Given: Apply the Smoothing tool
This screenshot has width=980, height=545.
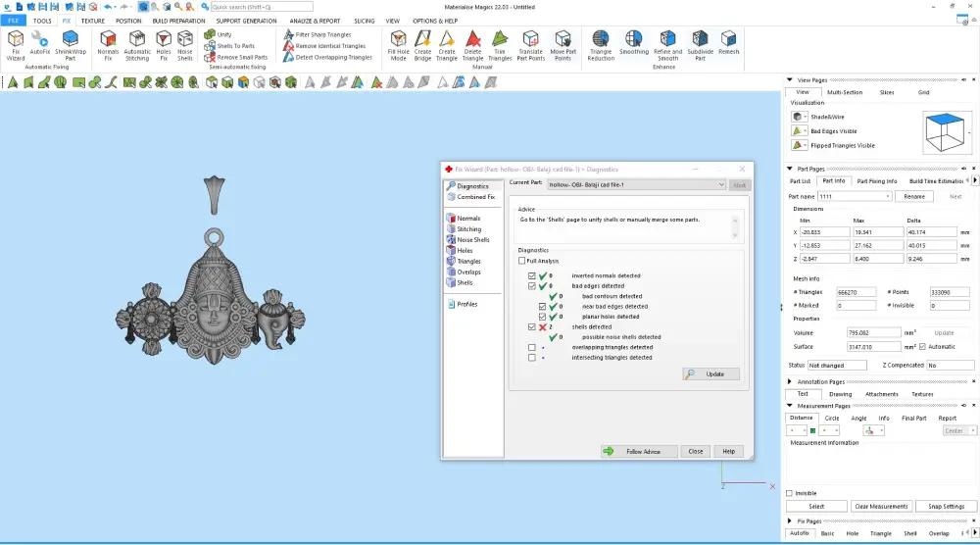Looking at the screenshot, I should click(x=634, y=43).
